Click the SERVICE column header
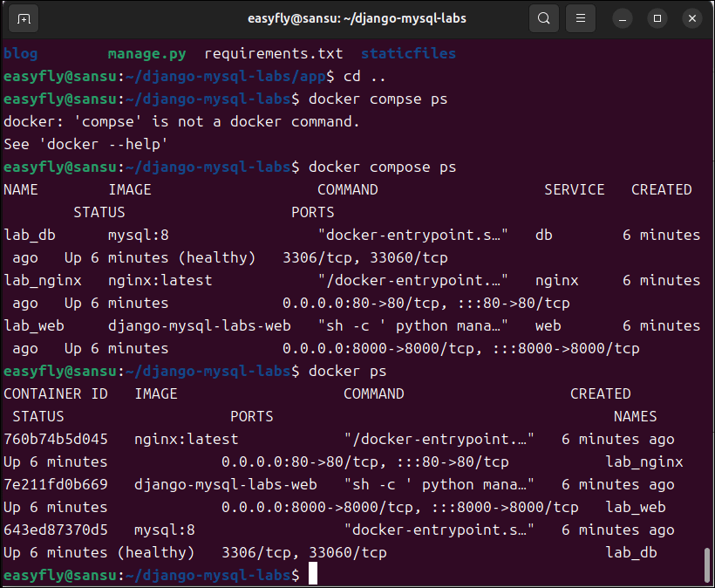Viewport: 715px width, 588px height. (x=575, y=190)
